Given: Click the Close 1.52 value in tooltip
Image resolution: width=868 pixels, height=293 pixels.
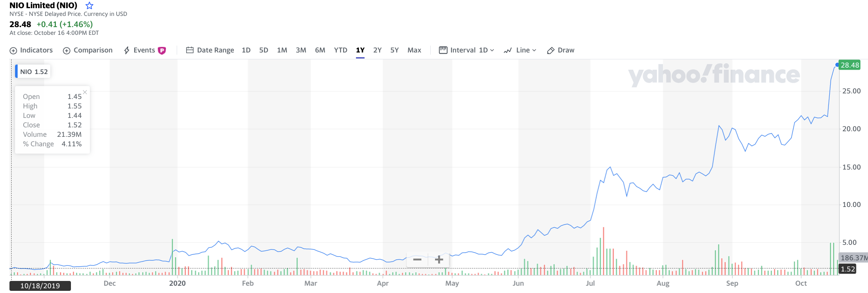Looking at the screenshot, I should pos(74,125).
